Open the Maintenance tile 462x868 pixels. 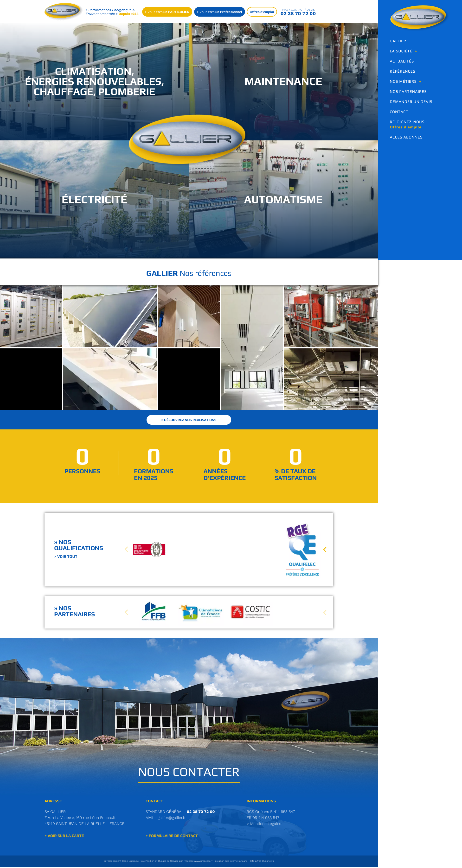(283, 82)
